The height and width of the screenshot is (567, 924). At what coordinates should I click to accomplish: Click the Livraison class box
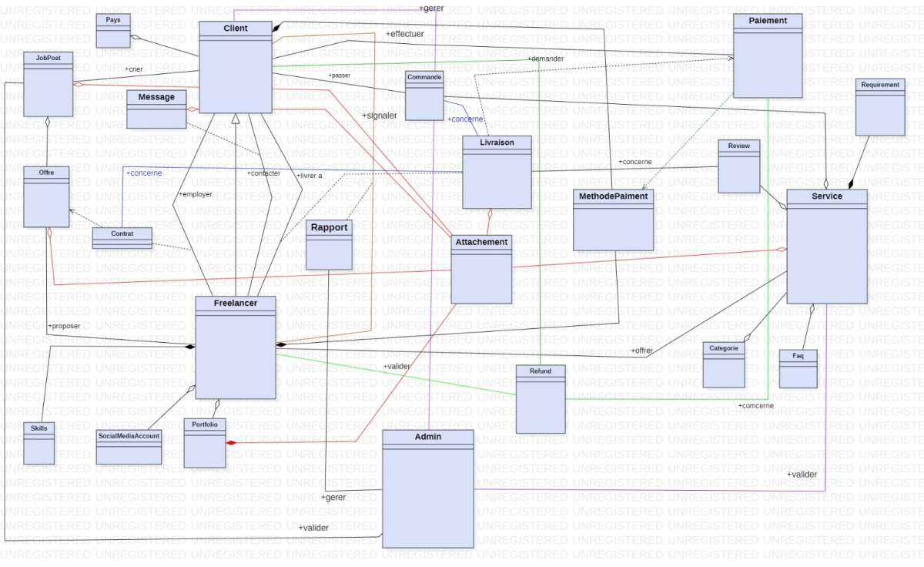tap(497, 172)
